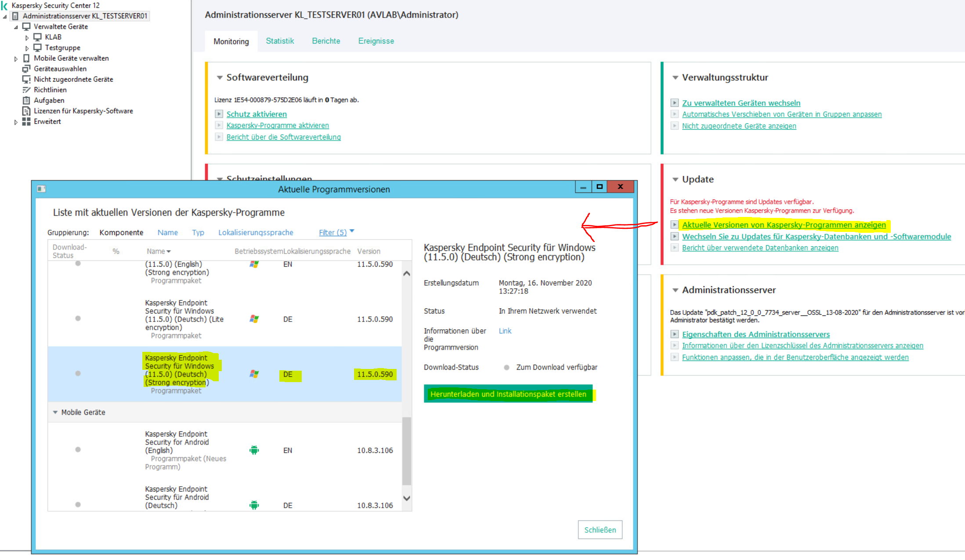The image size is (965, 560).
Task: Select status dot of Android English row
Action: 78,450
